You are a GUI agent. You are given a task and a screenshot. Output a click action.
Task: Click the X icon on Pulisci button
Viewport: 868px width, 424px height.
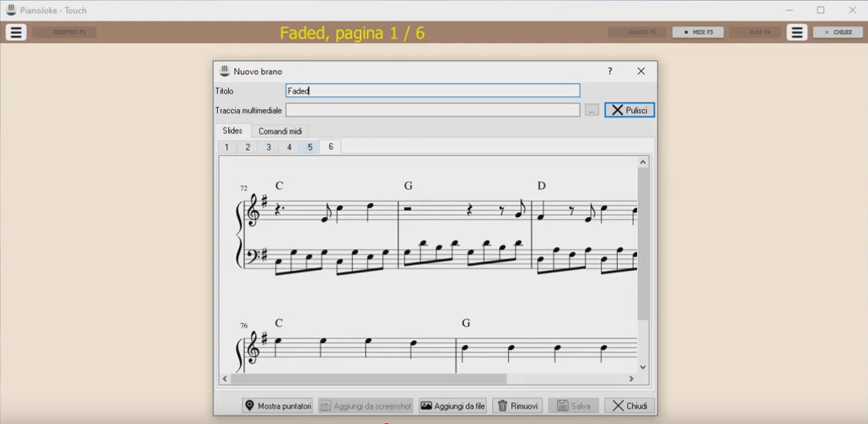tap(617, 110)
